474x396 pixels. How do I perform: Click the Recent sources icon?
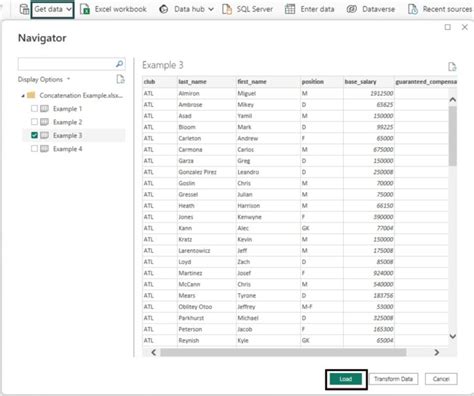pos(413,9)
